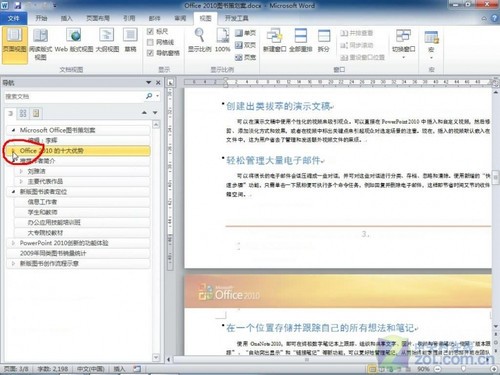Switch to 页面视图 print layout view
The height and width of the screenshot is (375, 500).
click(x=14, y=45)
